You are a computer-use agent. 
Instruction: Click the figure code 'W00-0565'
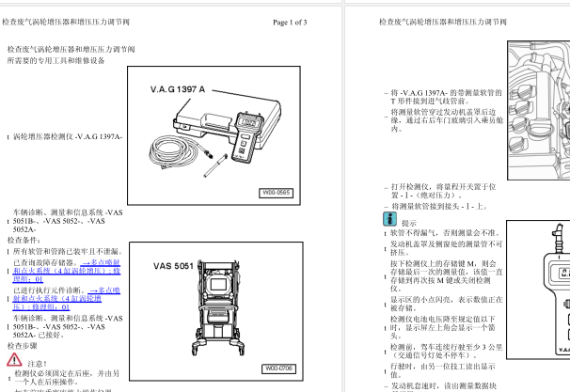277,193
